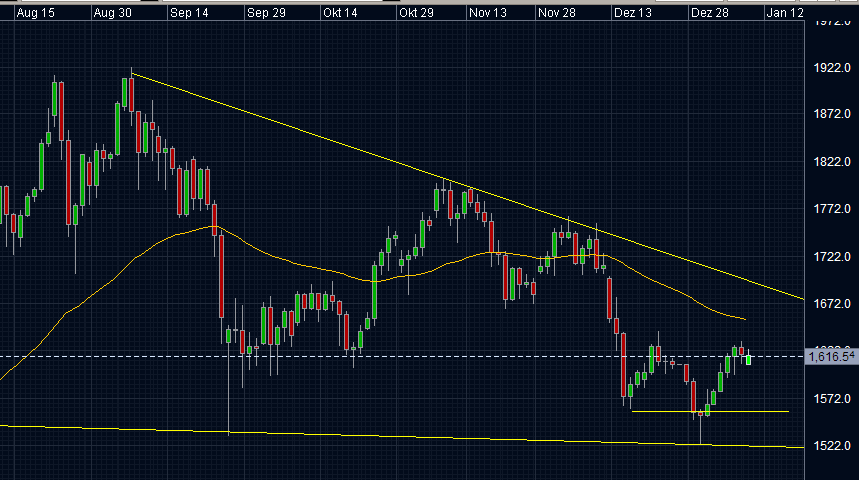Click the 1672.0 price axis label

(832, 304)
